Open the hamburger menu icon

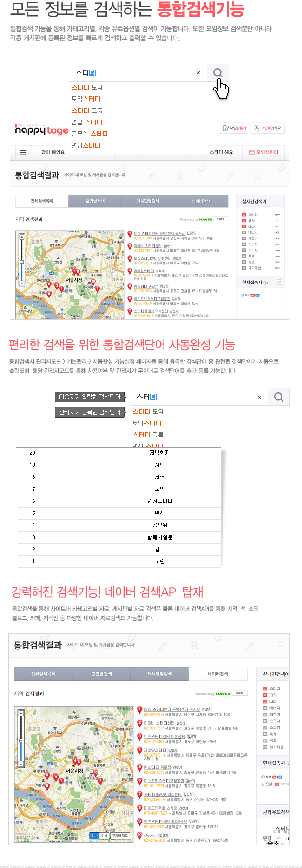tap(23, 152)
